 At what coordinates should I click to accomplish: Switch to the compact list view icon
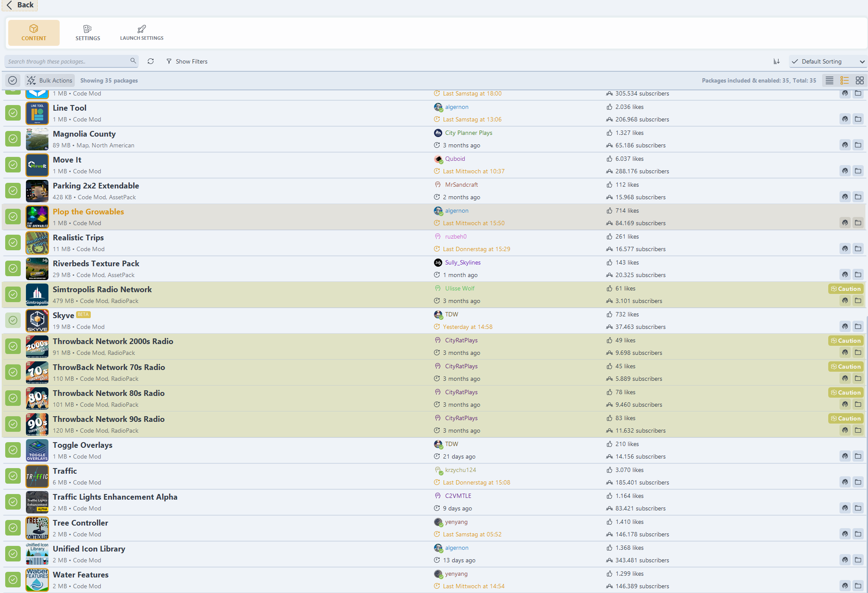829,80
